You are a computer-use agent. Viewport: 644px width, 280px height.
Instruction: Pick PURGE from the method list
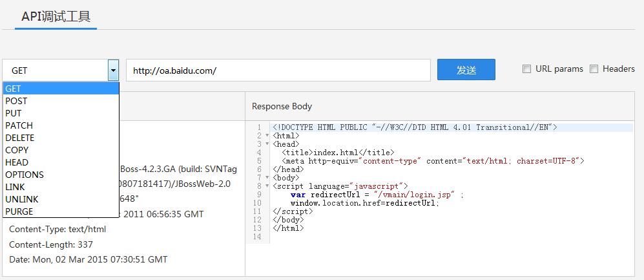point(61,211)
